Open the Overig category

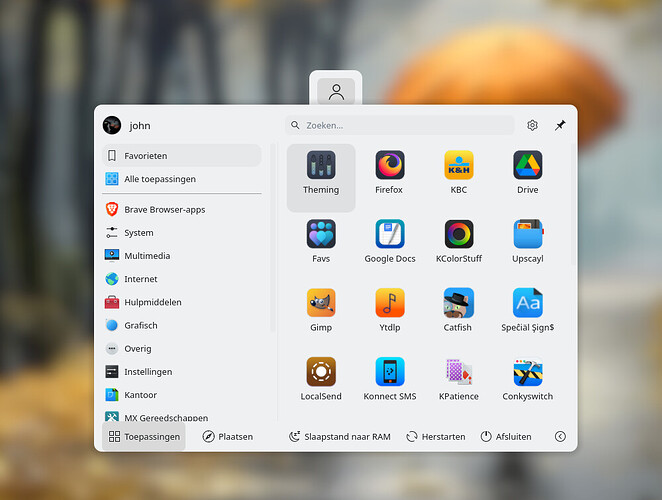(182, 349)
